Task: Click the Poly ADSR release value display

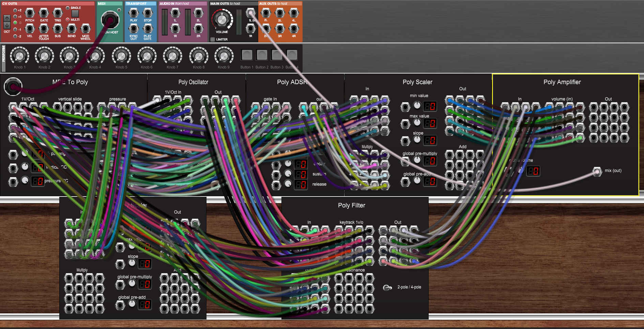Action: pos(301,185)
